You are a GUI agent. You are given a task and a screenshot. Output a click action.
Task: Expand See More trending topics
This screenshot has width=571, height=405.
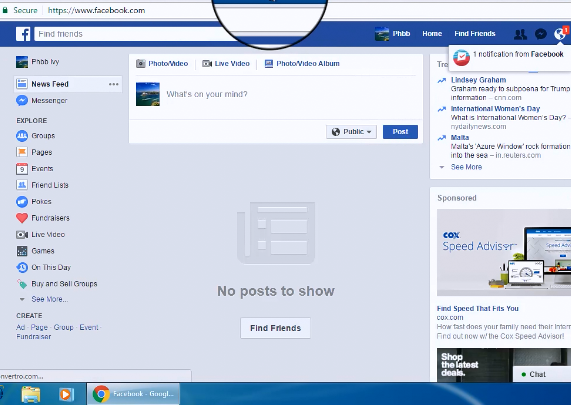[466, 167]
